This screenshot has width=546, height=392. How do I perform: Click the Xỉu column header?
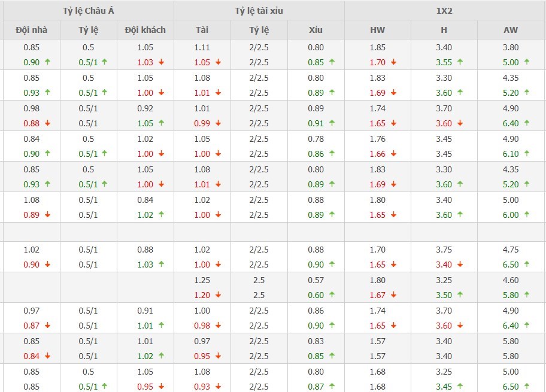pyautogui.click(x=316, y=30)
